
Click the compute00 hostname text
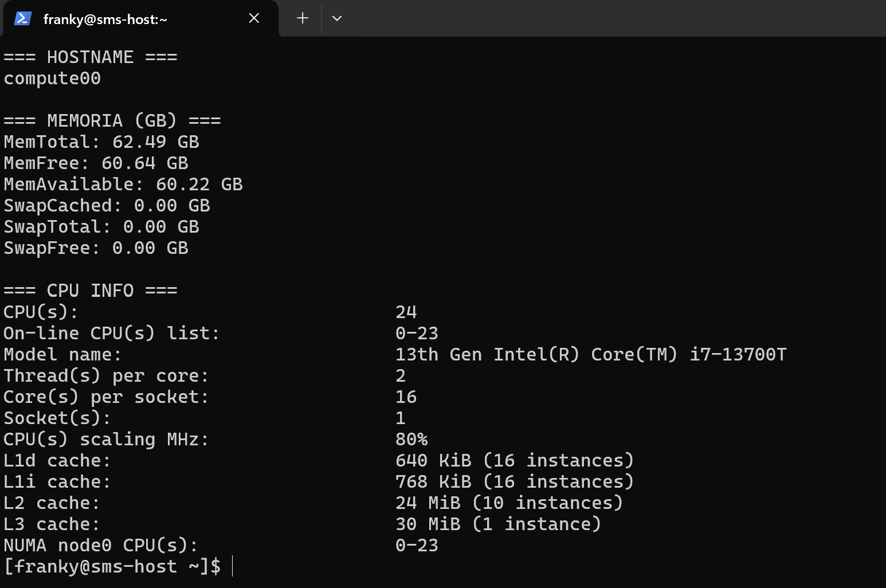(52, 79)
